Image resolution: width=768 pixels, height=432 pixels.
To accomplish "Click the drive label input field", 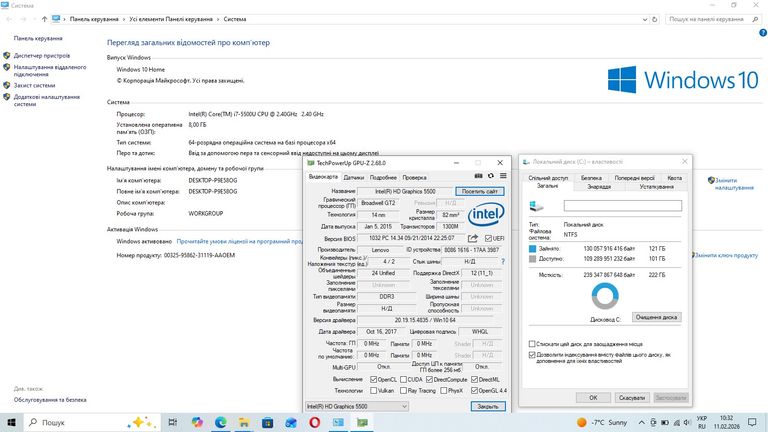I will [x=623, y=206].
